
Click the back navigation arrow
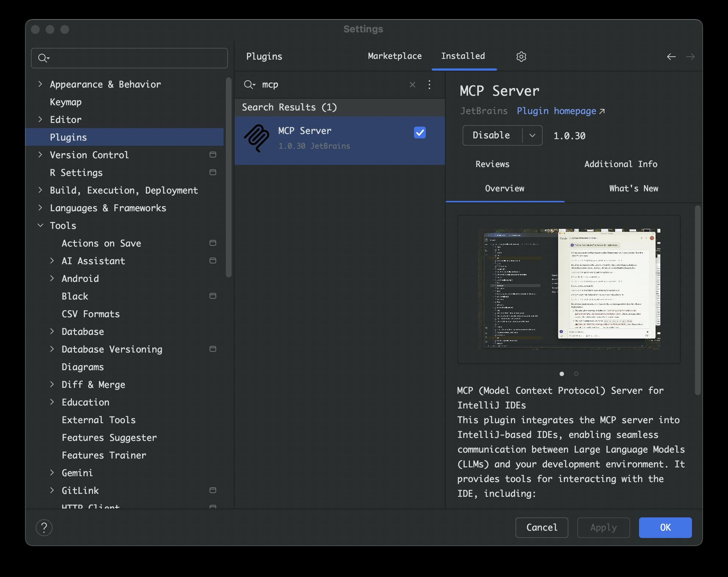tap(671, 57)
